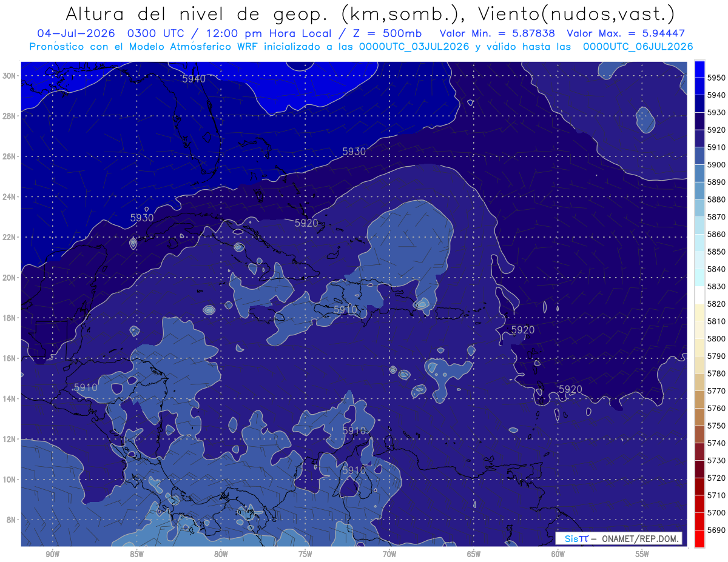
Task: Click the 14N latitude axis label
Action: (9, 399)
